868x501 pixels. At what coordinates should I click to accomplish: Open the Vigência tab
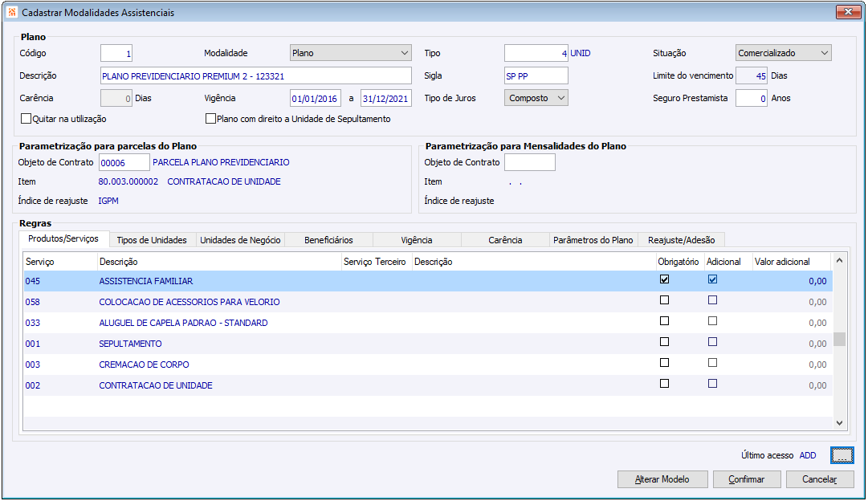click(416, 240)
